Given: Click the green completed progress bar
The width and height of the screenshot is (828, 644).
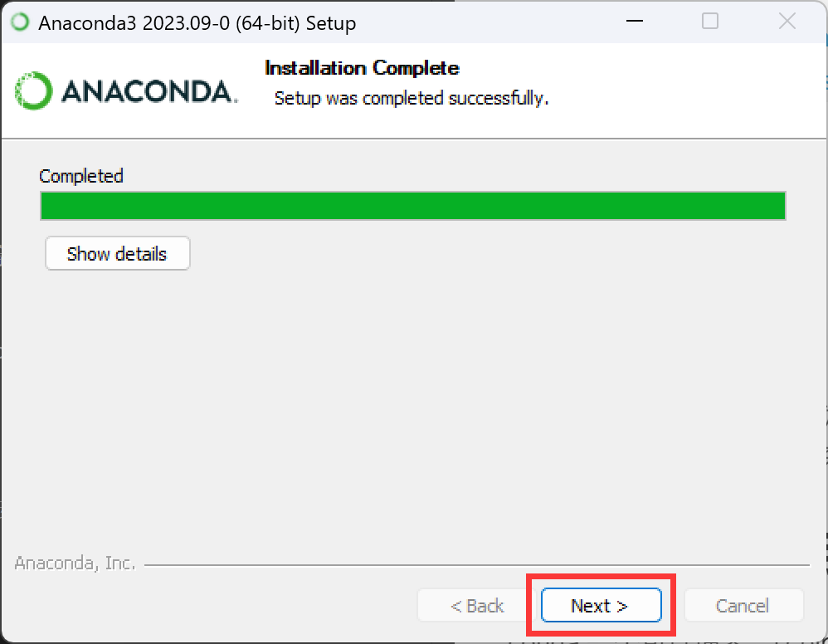Looking at the screenshot, I should (x=413, y=206).
